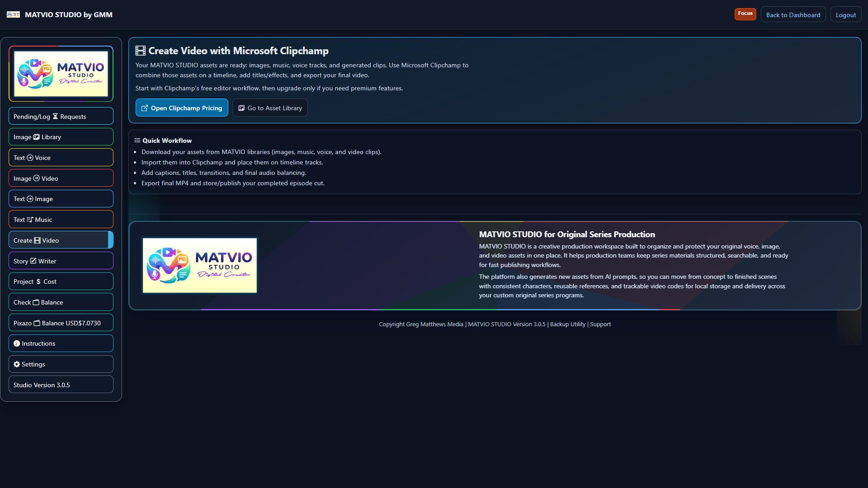Open the Backup Utility footer link
The width and height of the screenshot is (868, 488).
(x=567, y=324)
